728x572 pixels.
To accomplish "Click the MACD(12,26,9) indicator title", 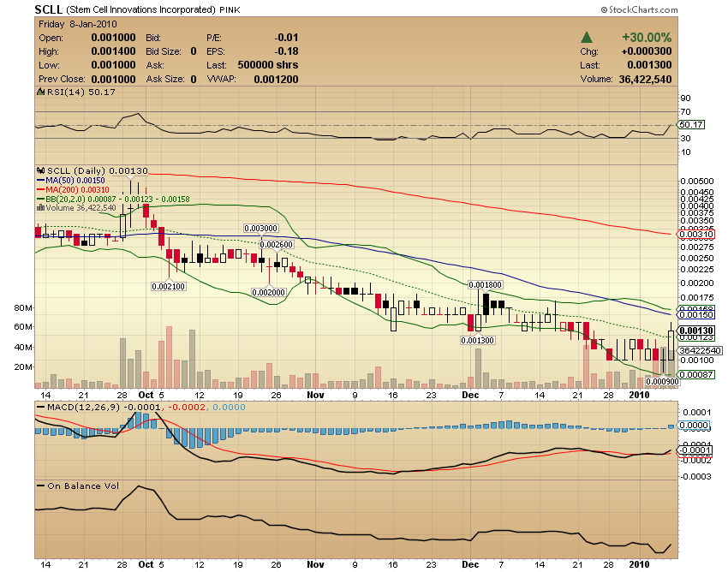I will click(x=84, y=408).
